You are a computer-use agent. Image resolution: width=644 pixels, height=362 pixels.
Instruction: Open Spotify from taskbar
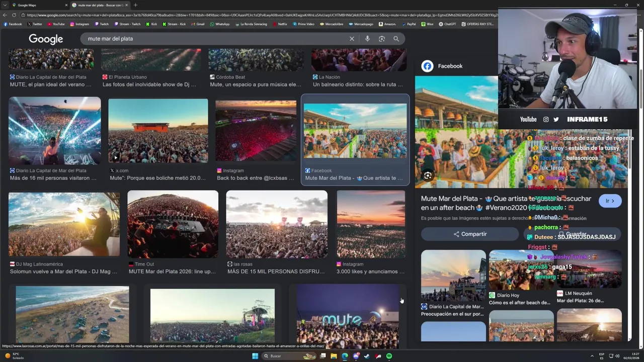pyautogui.click(x=389, y=356)
